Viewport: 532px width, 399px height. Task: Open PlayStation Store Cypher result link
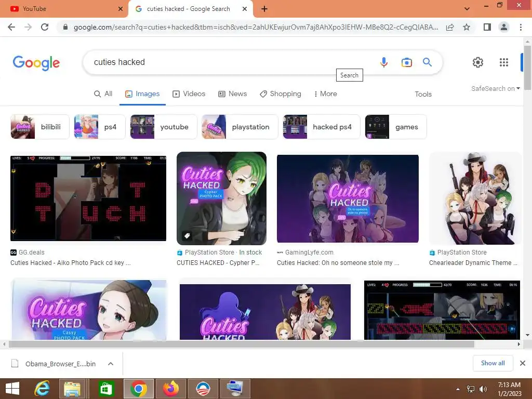pyautogui.click(x=218, y=263)
